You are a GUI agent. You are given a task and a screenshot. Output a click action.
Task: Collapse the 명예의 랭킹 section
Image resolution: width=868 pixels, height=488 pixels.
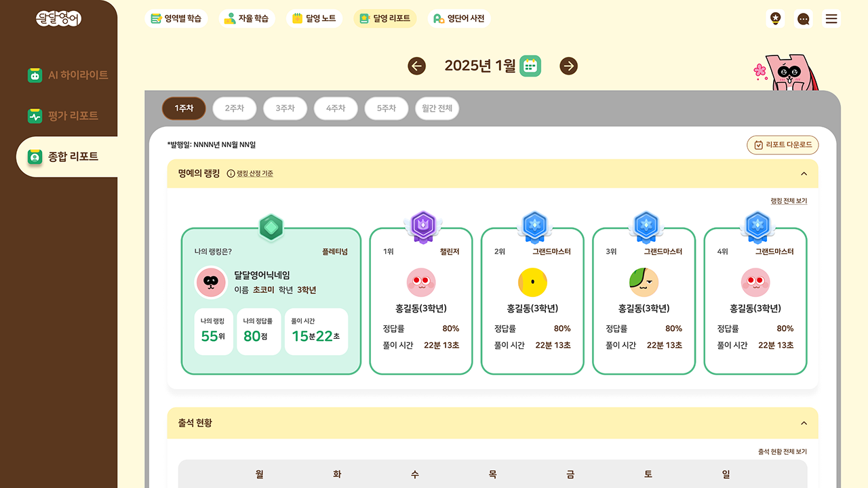804,174
